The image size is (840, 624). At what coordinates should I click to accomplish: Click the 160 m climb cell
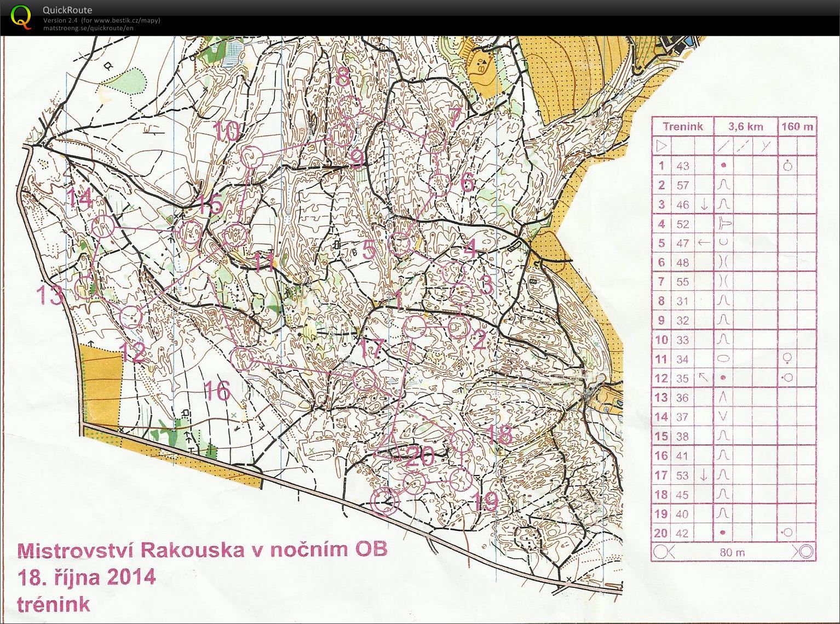pos(797,126)
